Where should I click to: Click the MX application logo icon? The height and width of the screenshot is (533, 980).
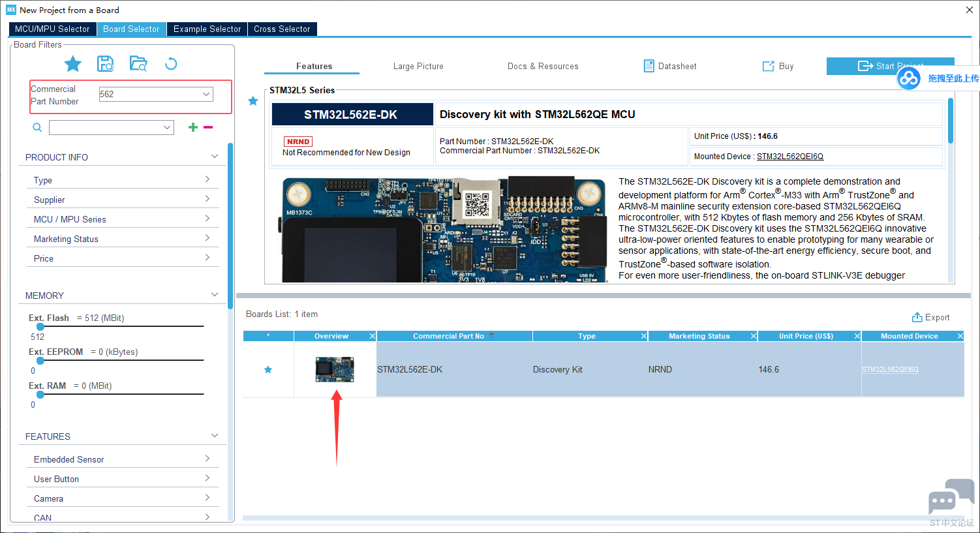(11, 10)
